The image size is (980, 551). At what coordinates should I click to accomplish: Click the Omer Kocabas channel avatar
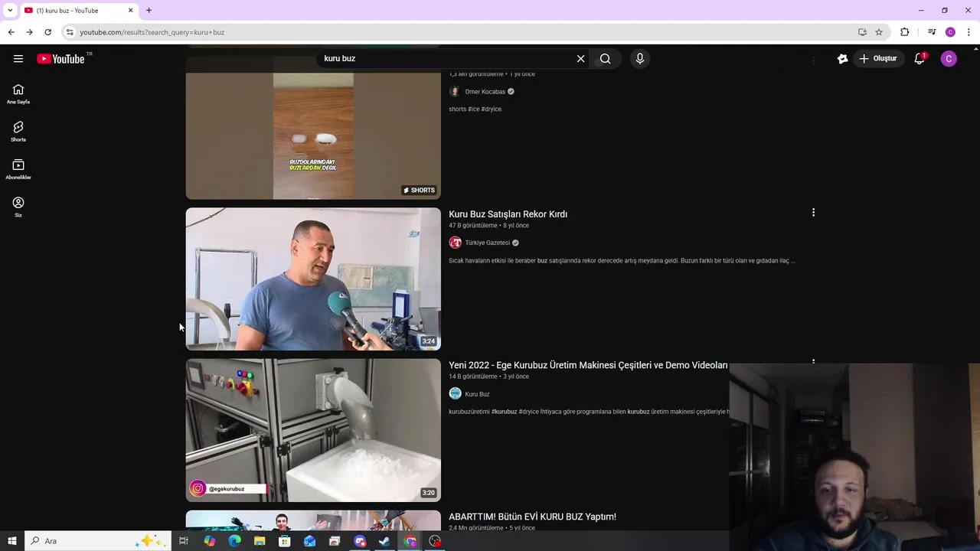[455, 91]
